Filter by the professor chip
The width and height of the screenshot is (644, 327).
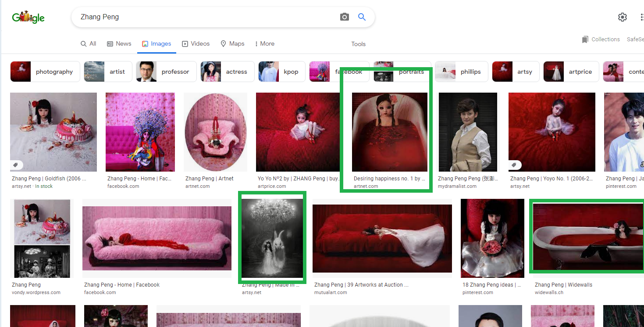pyautogui.click(x=166, y=72)
